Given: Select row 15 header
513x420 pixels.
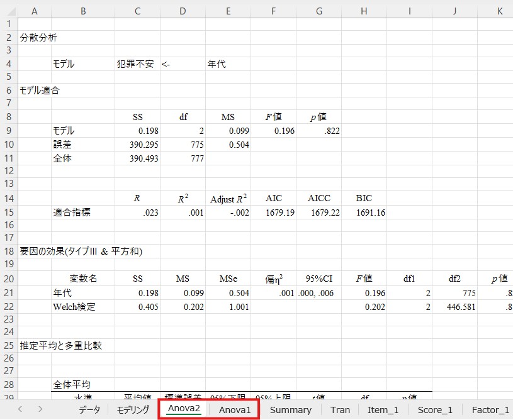Looking at the screenshot, I should click(x=9, y=213).
